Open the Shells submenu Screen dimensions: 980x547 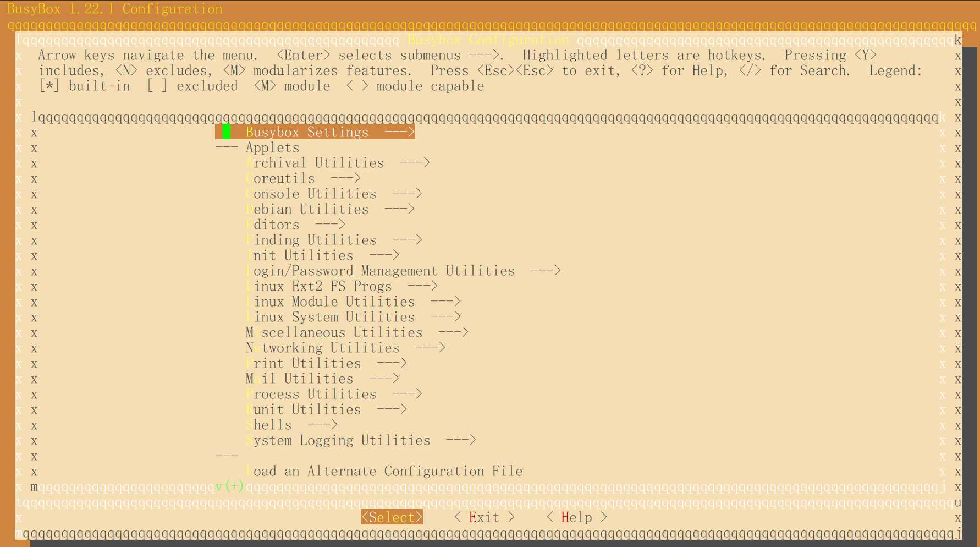click(x=291, y=425)
